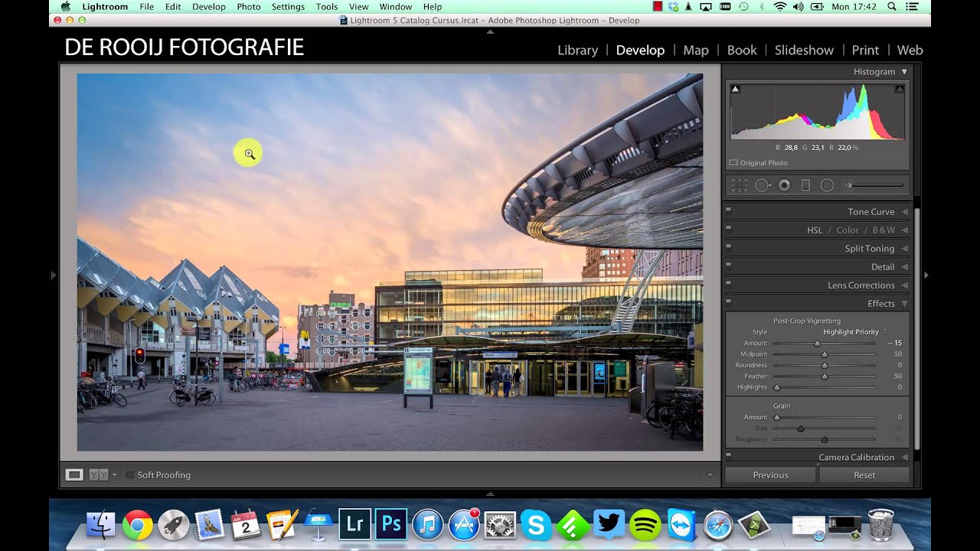
Task: Select the Radial Filter tool
Action: coord(827,185)
